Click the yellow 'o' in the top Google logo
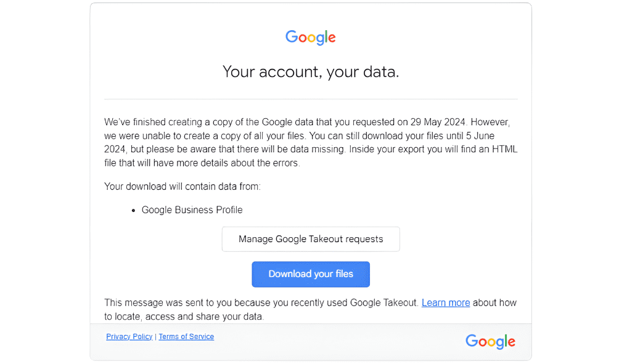The image size is (619, 364). pos(312,39)
